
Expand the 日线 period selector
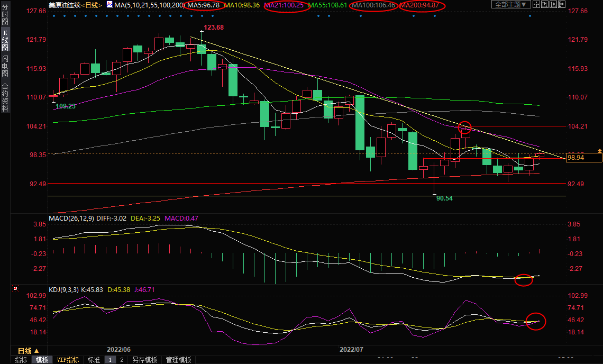click(x=28, y=351)
